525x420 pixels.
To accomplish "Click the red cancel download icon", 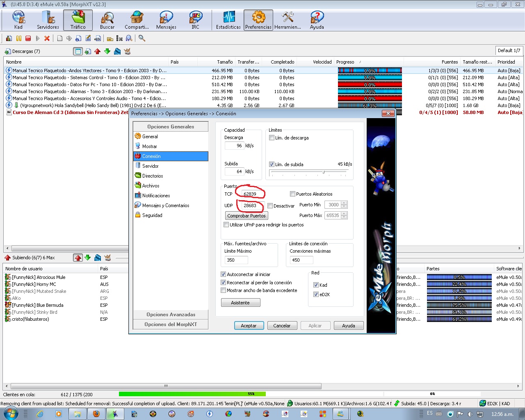I will (x=47, y=38).
